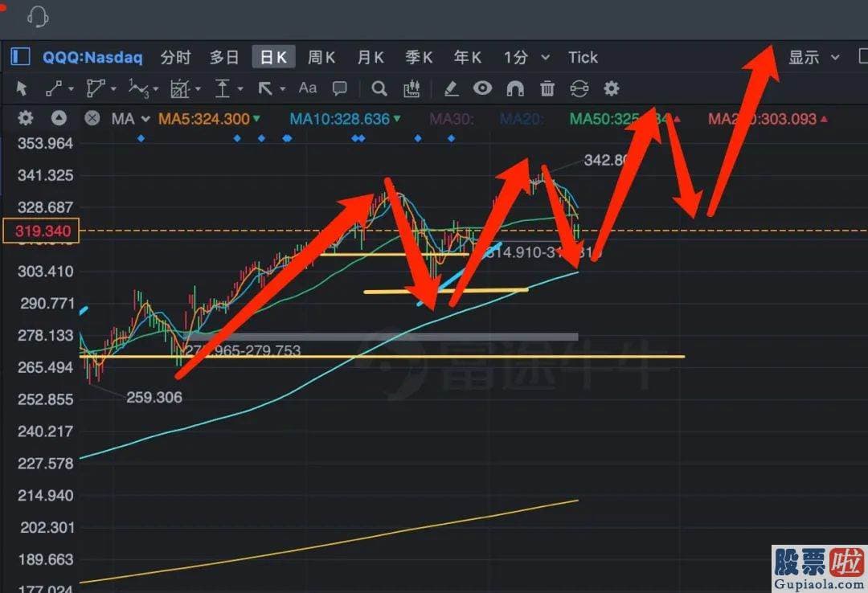This screenshot has height=593, width=868.
Task: Switch to the Tick tab
Action: 583,57
